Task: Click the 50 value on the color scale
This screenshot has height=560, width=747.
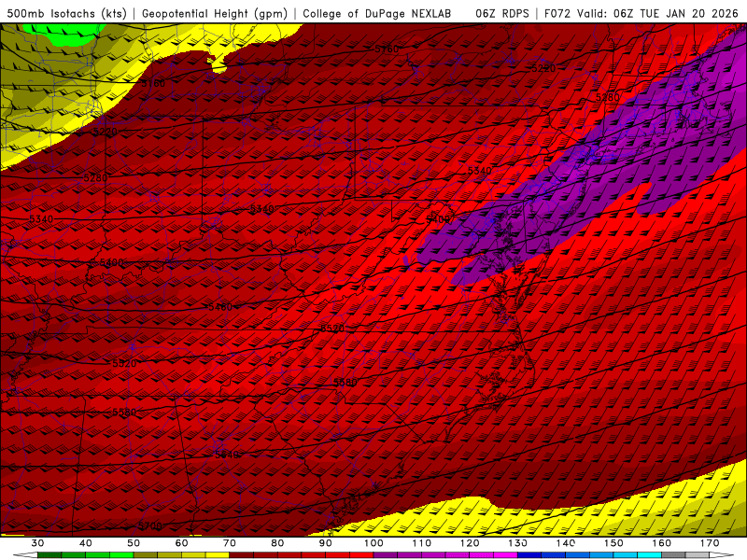Action: 134,543
